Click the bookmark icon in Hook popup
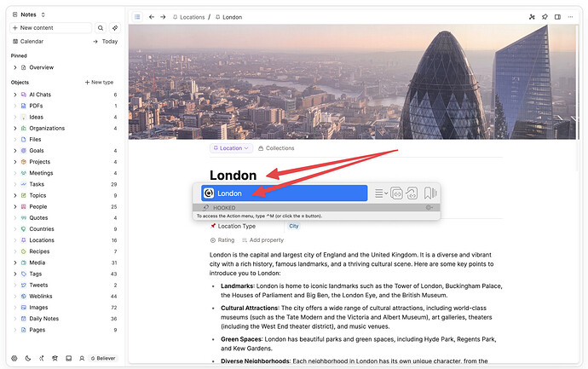 point(430,193)
